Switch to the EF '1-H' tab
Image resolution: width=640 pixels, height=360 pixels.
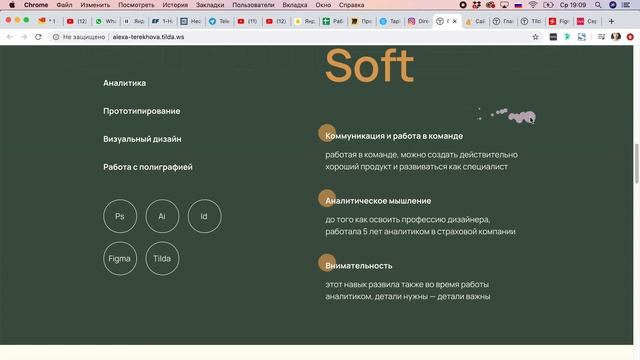[162, 21]
